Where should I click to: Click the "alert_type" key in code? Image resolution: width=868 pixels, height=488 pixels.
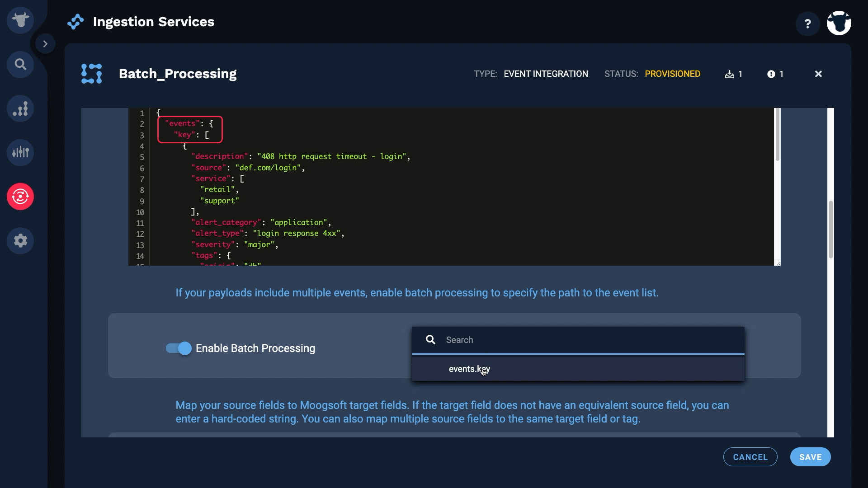pos(217,234)
